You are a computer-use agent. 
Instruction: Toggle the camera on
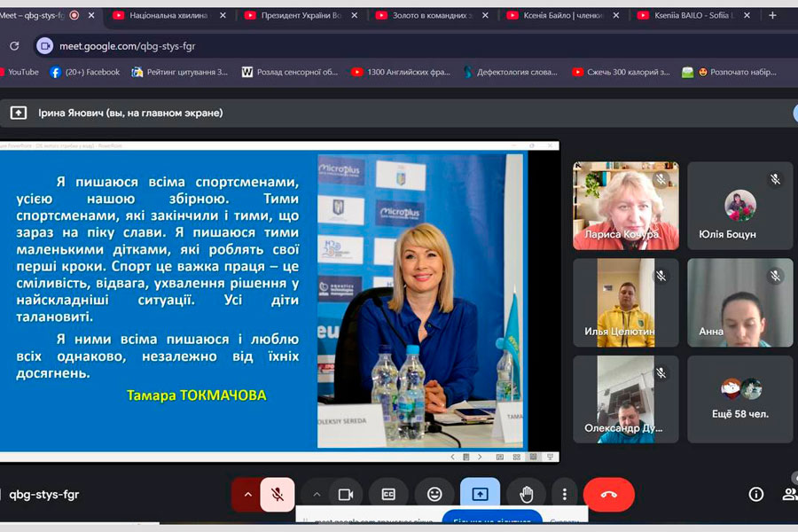346,495
